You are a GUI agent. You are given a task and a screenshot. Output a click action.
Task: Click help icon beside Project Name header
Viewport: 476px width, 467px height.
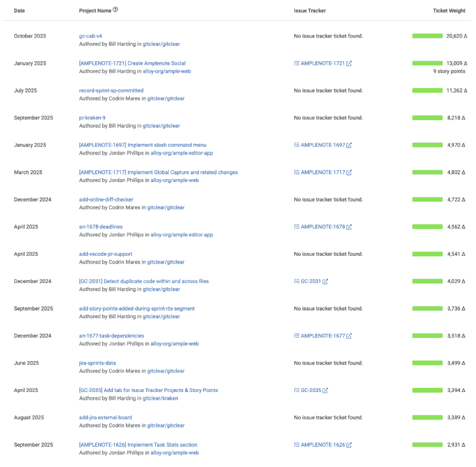(x=115, y=10)
